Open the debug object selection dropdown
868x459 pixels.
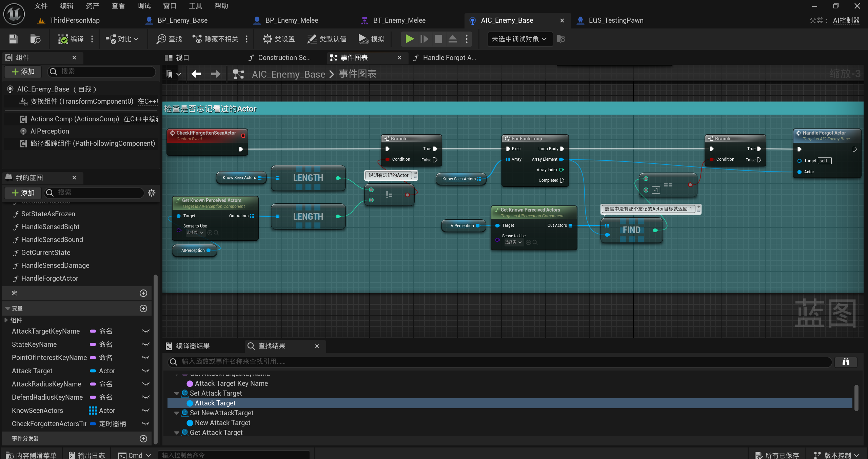[x=519, y=39]
